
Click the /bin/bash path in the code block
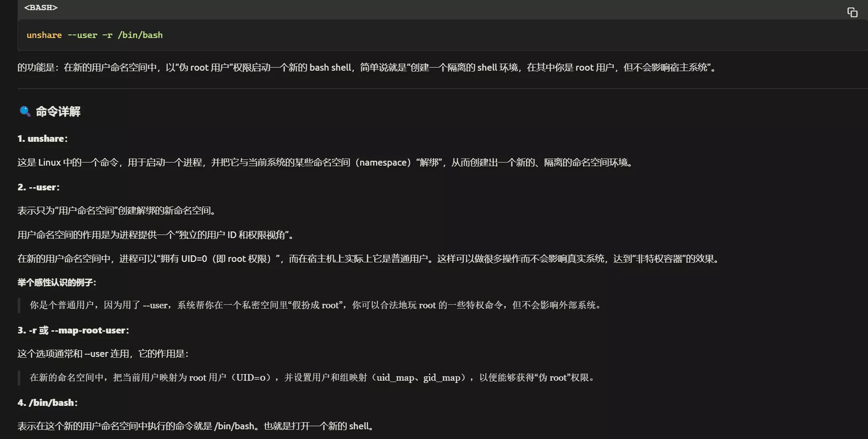click(140, 35)
